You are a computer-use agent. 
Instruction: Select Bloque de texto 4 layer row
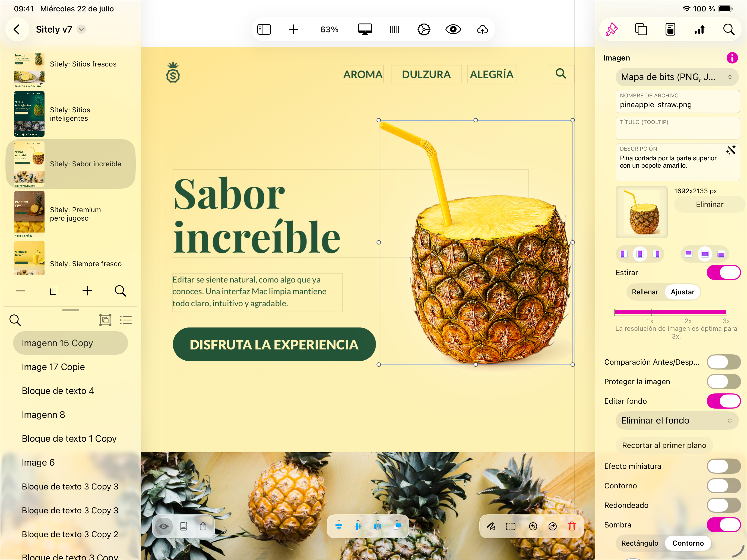point(71,390)
